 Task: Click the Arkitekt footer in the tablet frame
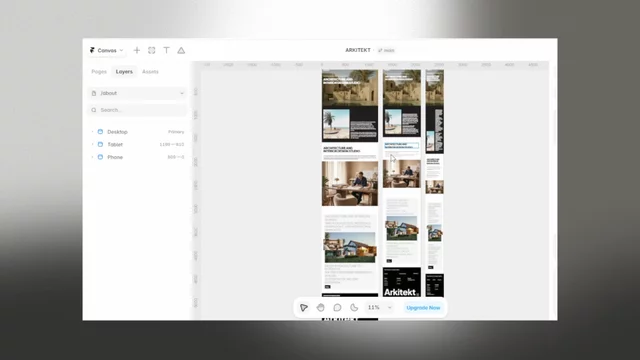coord(402,282)
